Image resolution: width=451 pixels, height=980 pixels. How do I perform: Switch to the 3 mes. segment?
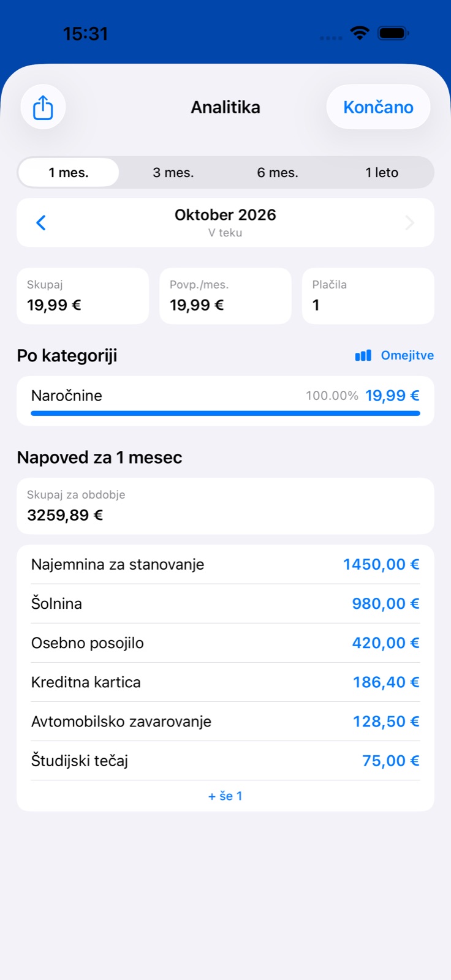point(173,173)
